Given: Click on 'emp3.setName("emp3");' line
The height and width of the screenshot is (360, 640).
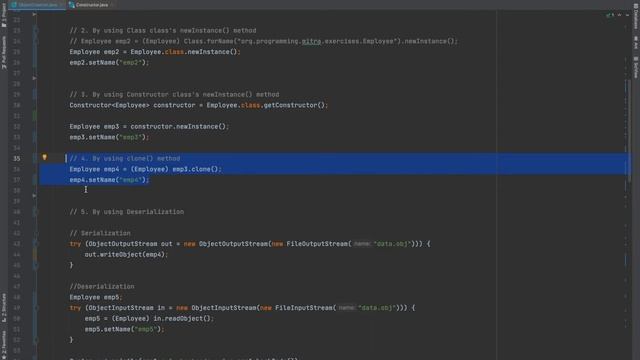Looking at the screenshot, I should pos(109,137).
